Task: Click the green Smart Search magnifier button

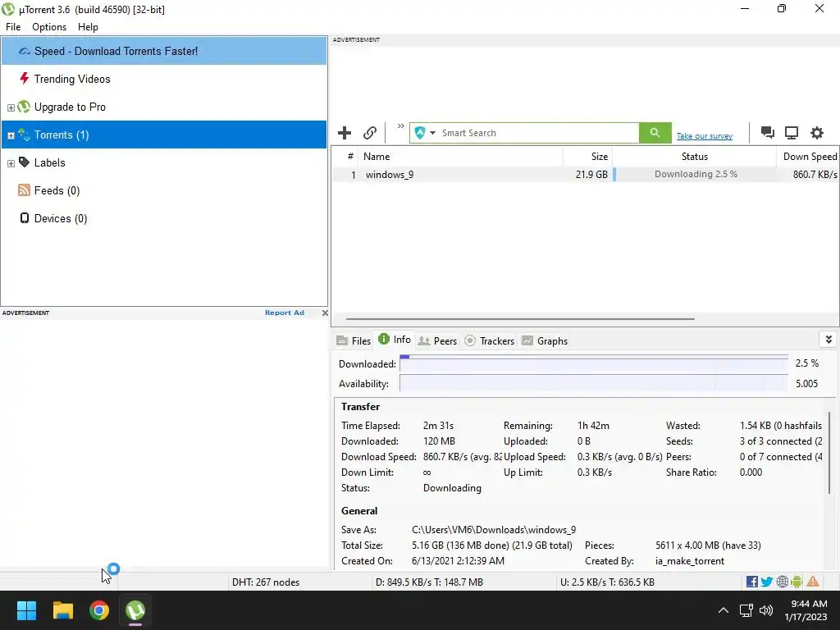Action: pos(655,133)
